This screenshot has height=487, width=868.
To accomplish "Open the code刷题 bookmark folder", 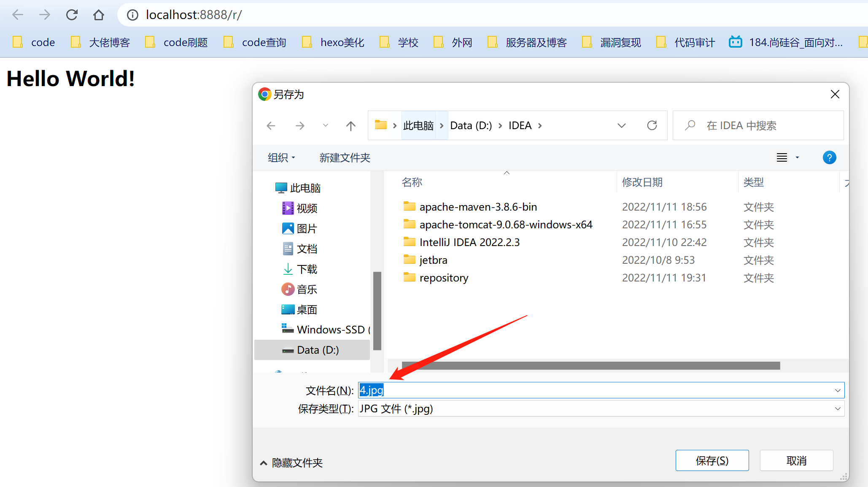I will click(x=176, y=42).
